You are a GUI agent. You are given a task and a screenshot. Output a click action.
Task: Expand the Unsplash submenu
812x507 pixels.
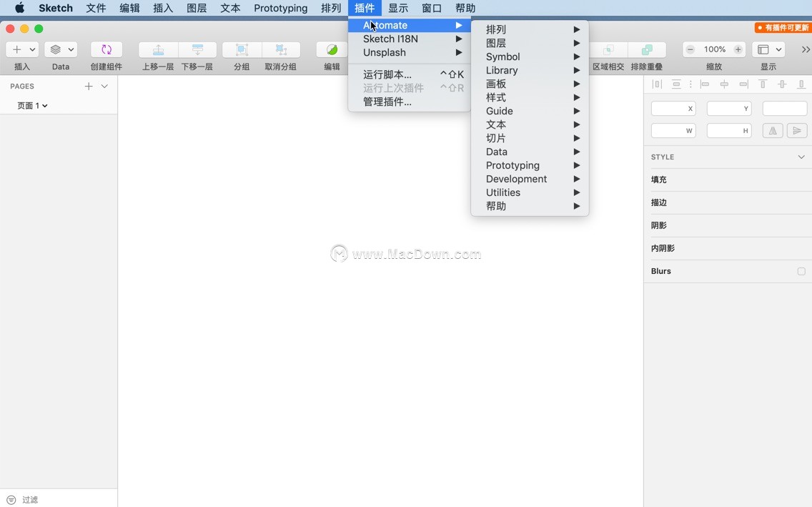coord(409,52)
